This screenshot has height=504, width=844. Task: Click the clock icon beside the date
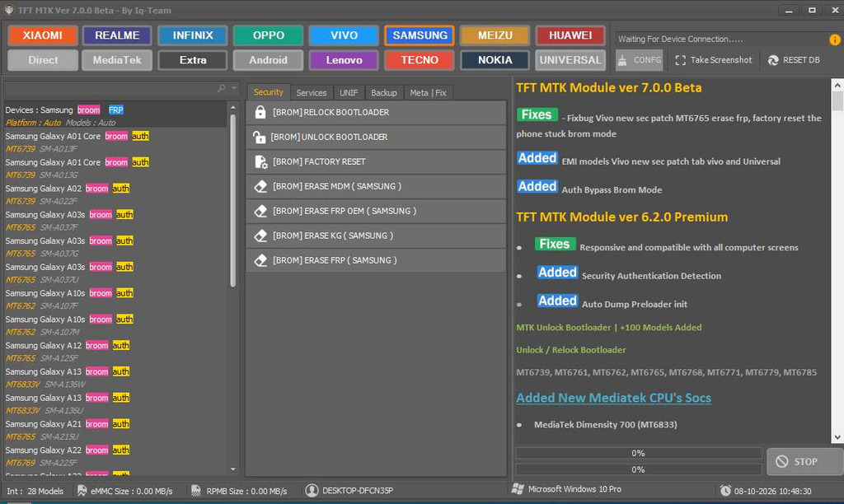point(725,491)
